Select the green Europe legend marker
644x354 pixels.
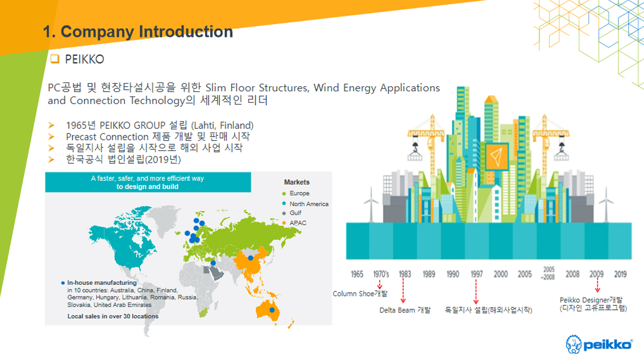point(284,193)
